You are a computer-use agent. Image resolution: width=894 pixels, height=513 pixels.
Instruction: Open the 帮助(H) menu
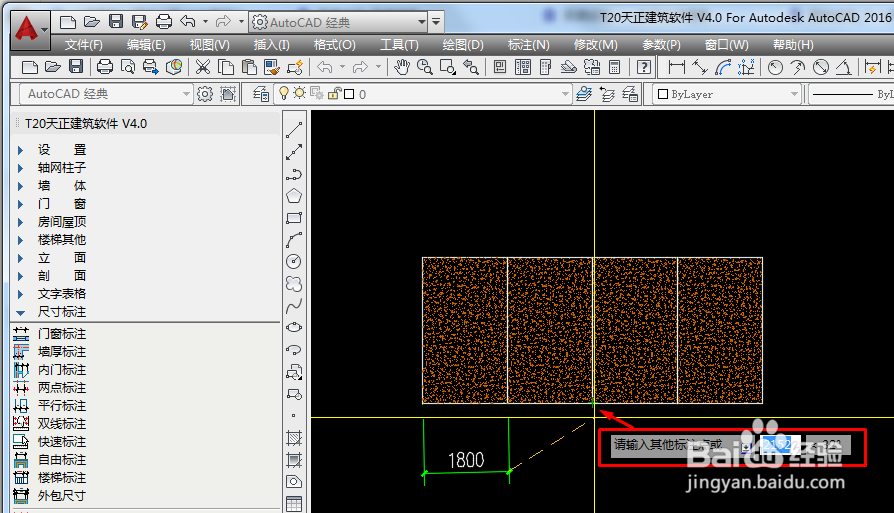click(793, 45)
